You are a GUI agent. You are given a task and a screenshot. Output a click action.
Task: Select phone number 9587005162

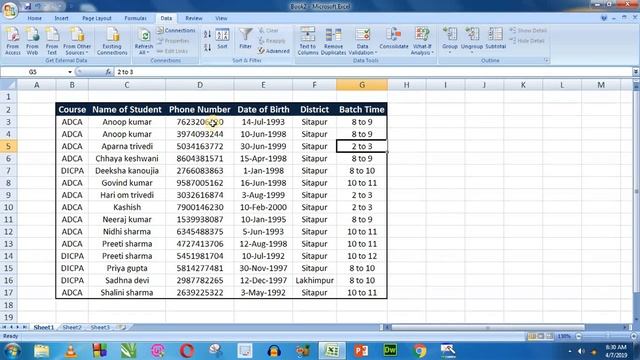tap(200, 183)
